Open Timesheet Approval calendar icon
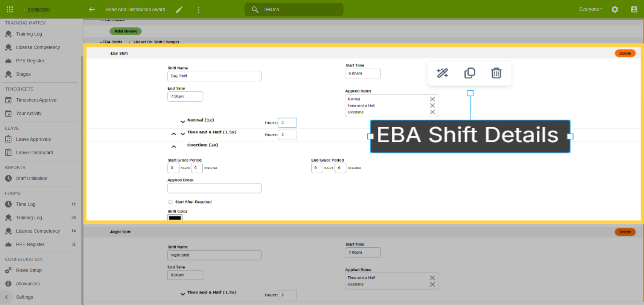Viewport: 644px width, 305px height. (9, 100)
